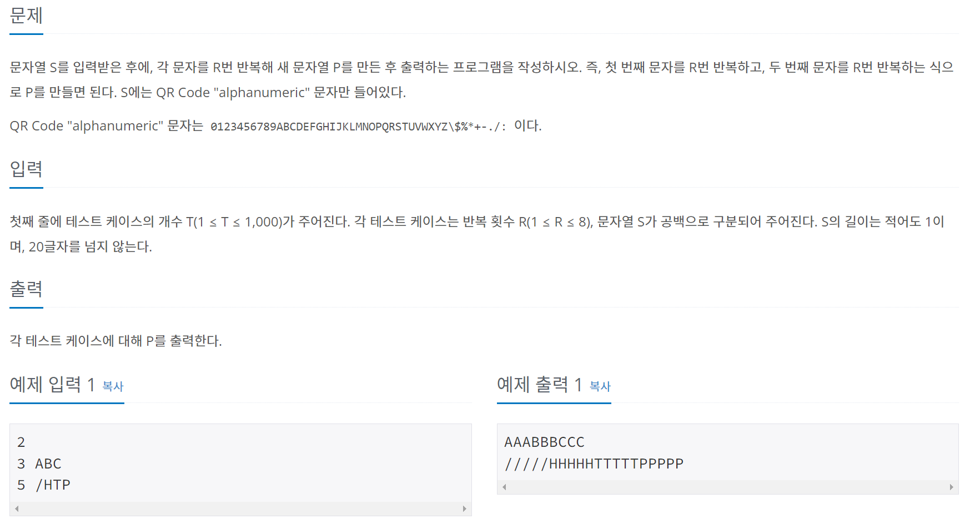Click the sample output horizontal scrollbar track

pos(727,487)
